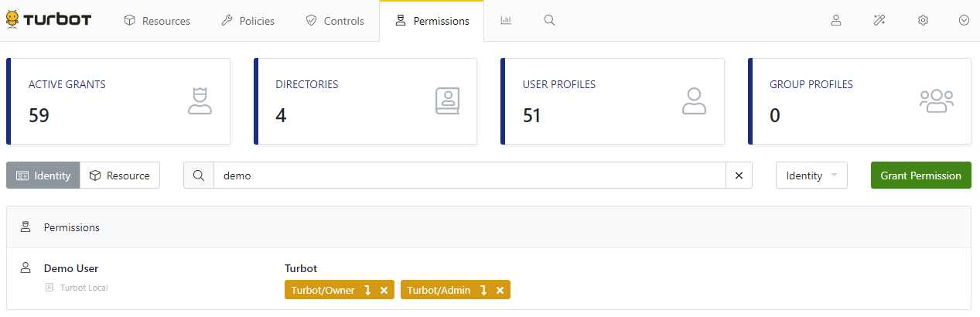Switch to Resource view toggle

click(x=120, y=176)
